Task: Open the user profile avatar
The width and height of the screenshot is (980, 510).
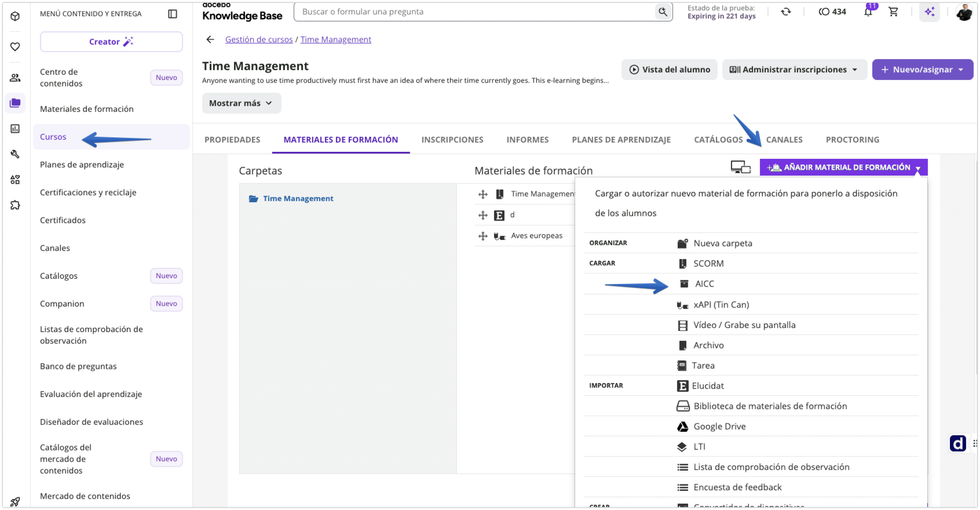Action: [964, 12]
